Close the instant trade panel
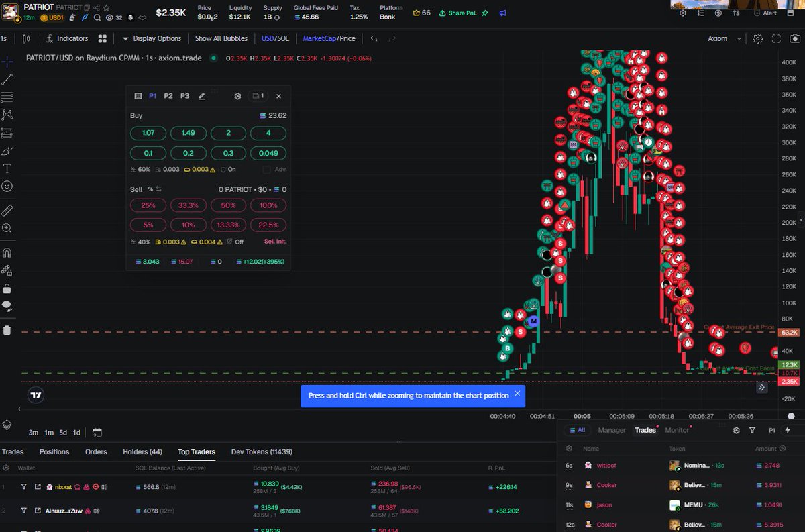 click(278, 96)
